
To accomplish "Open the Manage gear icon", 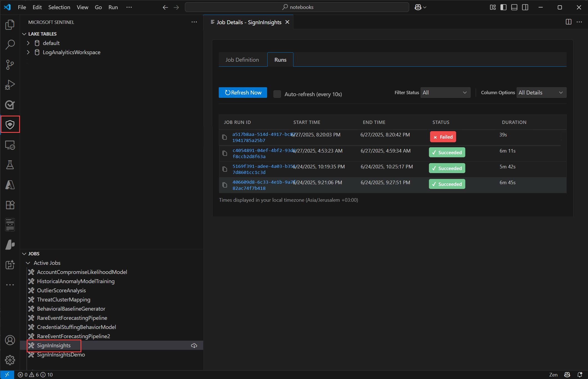I will tap(10, 360).
